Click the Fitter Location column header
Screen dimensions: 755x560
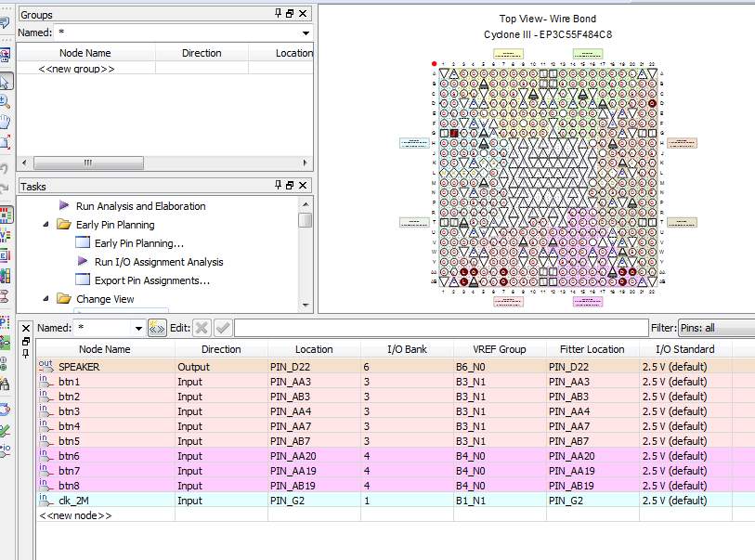click(x=592, y=349)
